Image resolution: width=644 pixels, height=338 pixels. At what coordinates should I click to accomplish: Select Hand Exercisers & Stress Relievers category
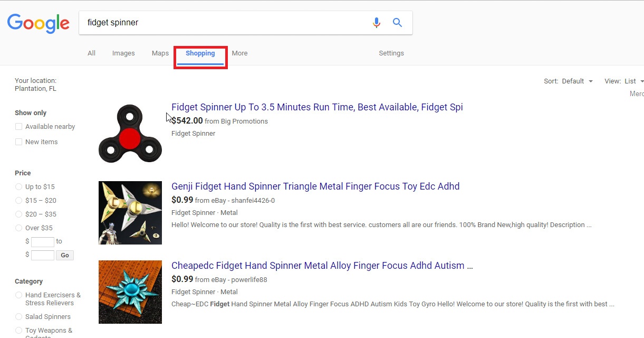click(19, 295)
